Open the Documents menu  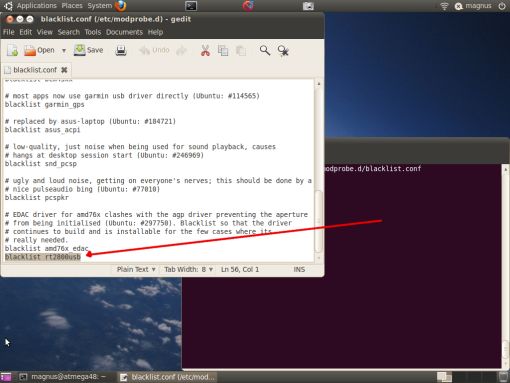click(x=124, y=32)
